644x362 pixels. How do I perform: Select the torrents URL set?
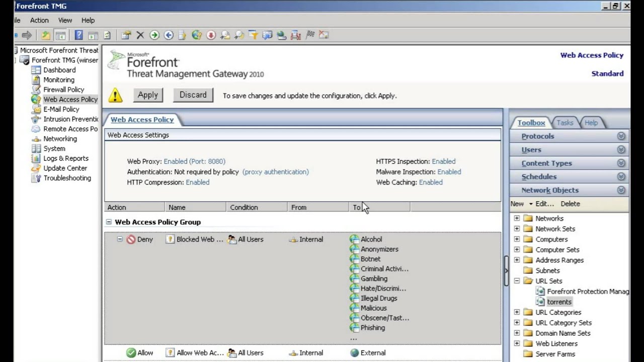click(x=559, y=302)
